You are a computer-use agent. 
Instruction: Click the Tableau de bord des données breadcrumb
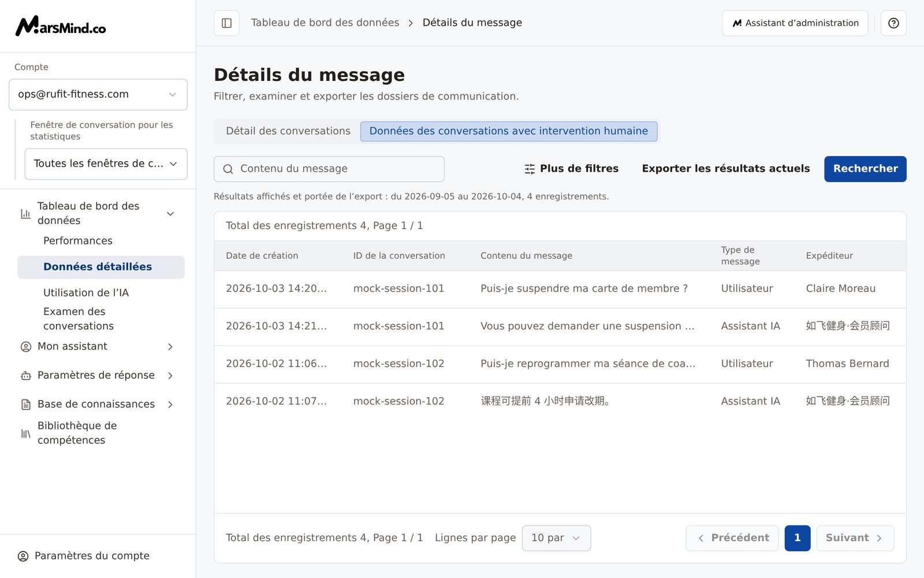pos(325,23)
